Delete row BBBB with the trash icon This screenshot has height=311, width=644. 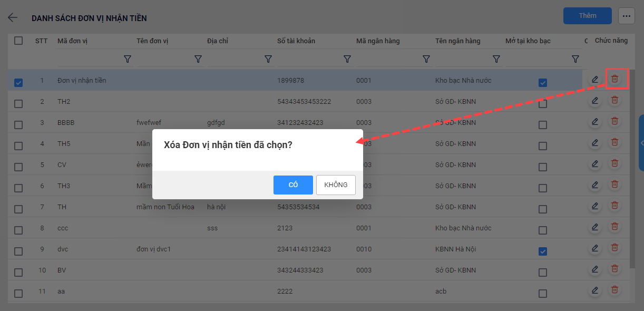coord(614,121)
